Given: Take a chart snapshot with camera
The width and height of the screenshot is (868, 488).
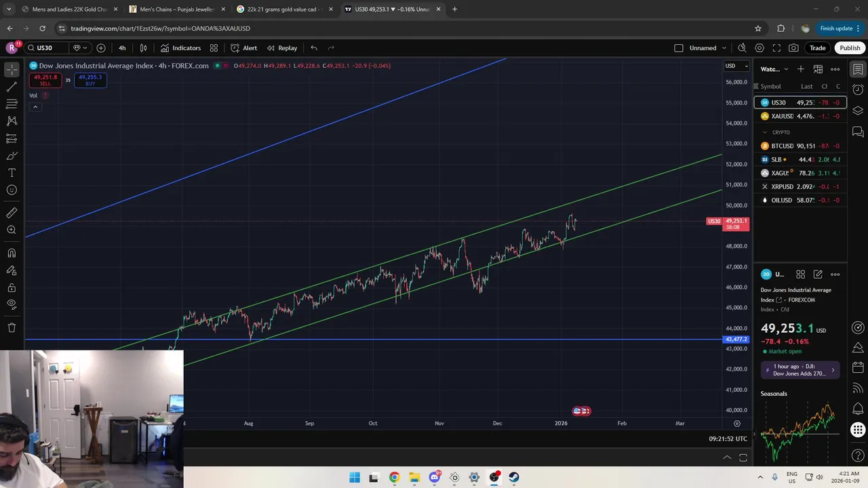Looking at the screenshot, I should coord(793,48).
